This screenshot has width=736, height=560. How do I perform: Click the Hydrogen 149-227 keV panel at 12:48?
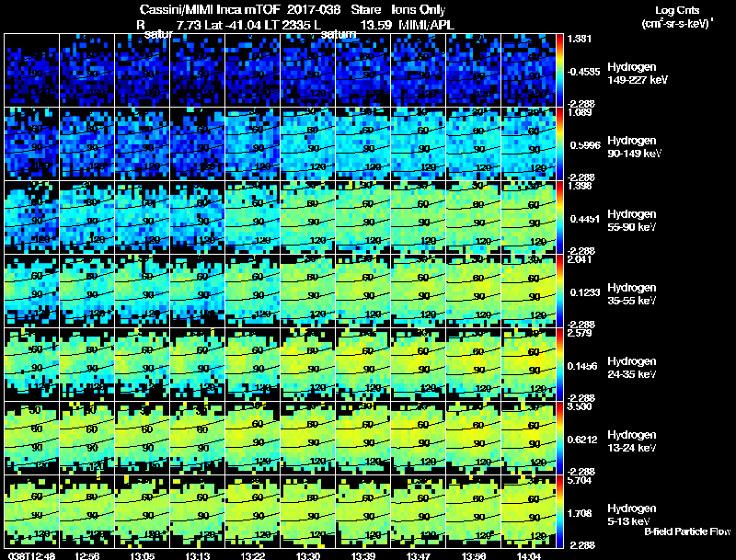32,71
